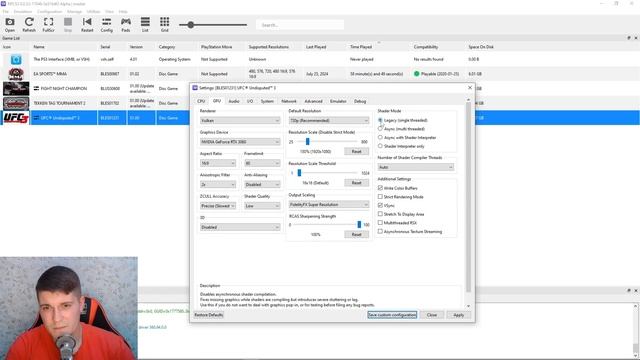
Task: Close the log panel in main window
Action: coord(636,290)
